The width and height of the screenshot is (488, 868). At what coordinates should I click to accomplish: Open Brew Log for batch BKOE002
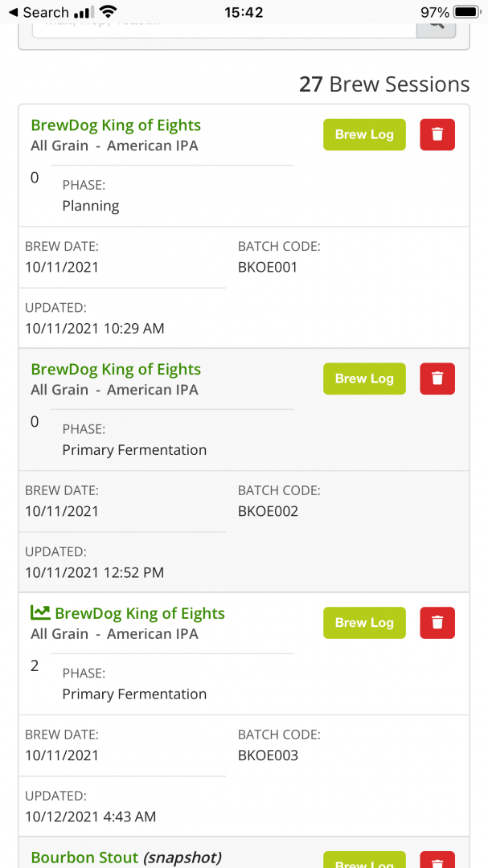click(x=364, y=379)
